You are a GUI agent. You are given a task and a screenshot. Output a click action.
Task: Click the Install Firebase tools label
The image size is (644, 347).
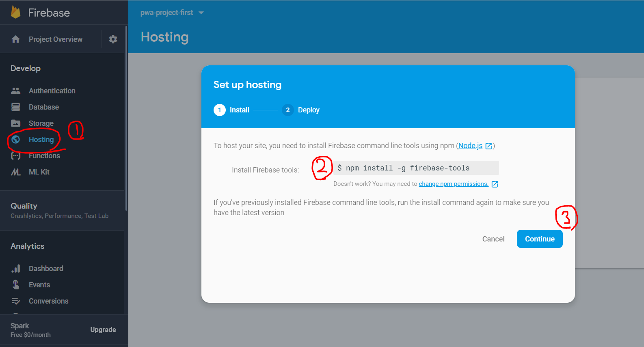(x=265, y=170)
